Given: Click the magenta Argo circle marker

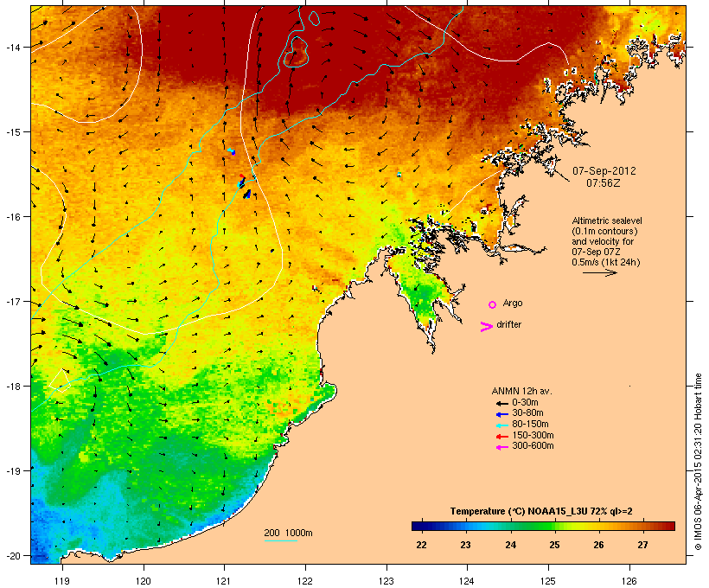Looking at the screenshot, I should [493, 305].
